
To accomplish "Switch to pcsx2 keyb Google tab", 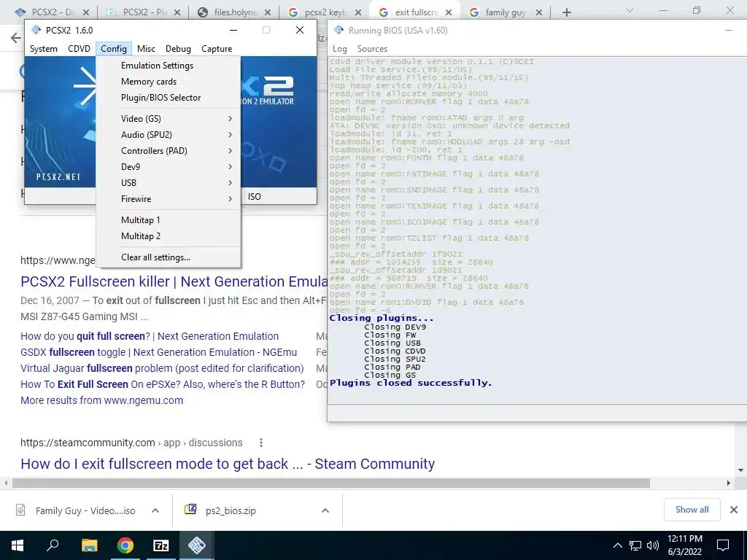I will [326, 12].
